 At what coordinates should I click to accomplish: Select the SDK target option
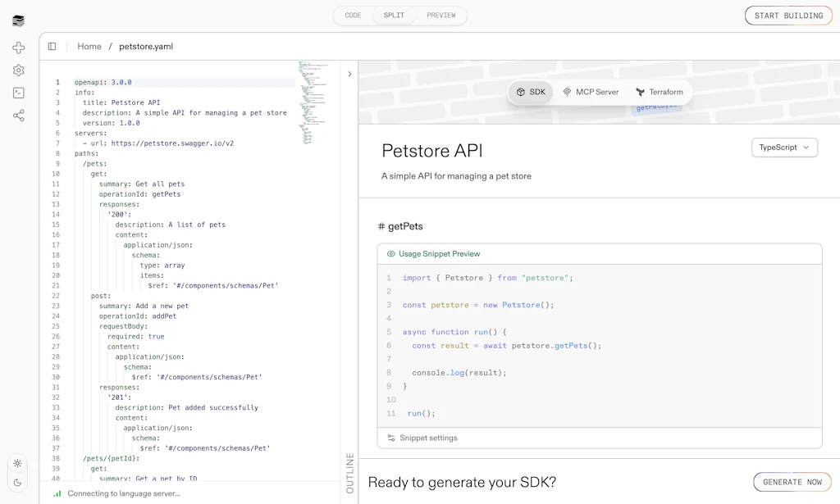pos(531,92)
